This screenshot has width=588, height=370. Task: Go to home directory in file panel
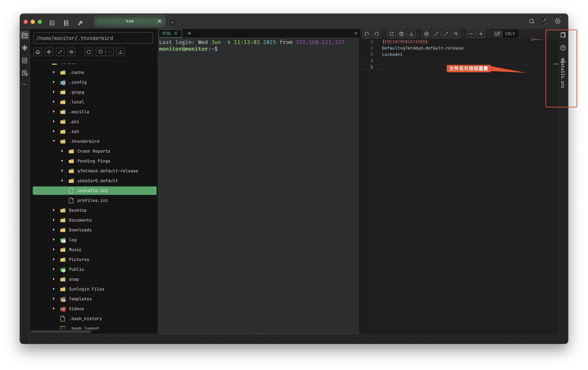tap(38, 52)
